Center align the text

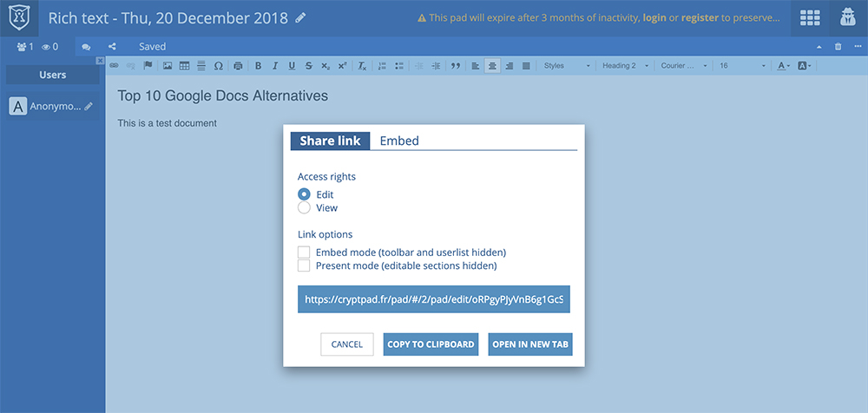[492, 65]
